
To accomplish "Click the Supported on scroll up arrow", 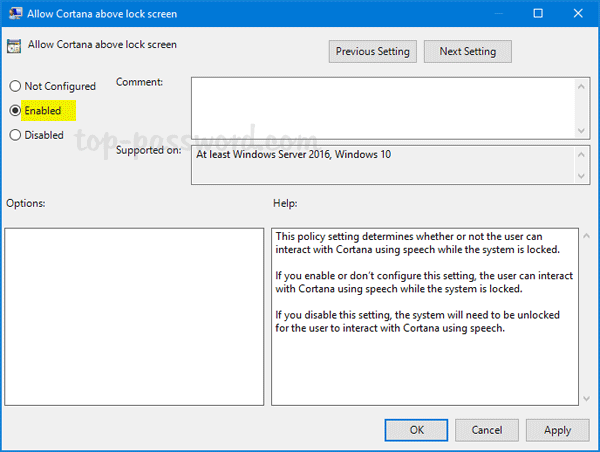I will coord(581,155).
